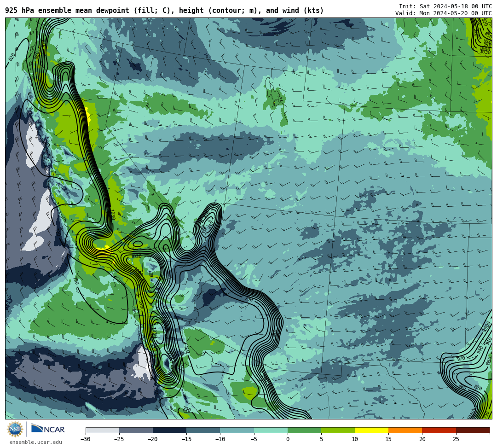Click the colorbar tick label -15
This screenshot has width=497, height=448.
pyautogui.click(x=186, y=439)
